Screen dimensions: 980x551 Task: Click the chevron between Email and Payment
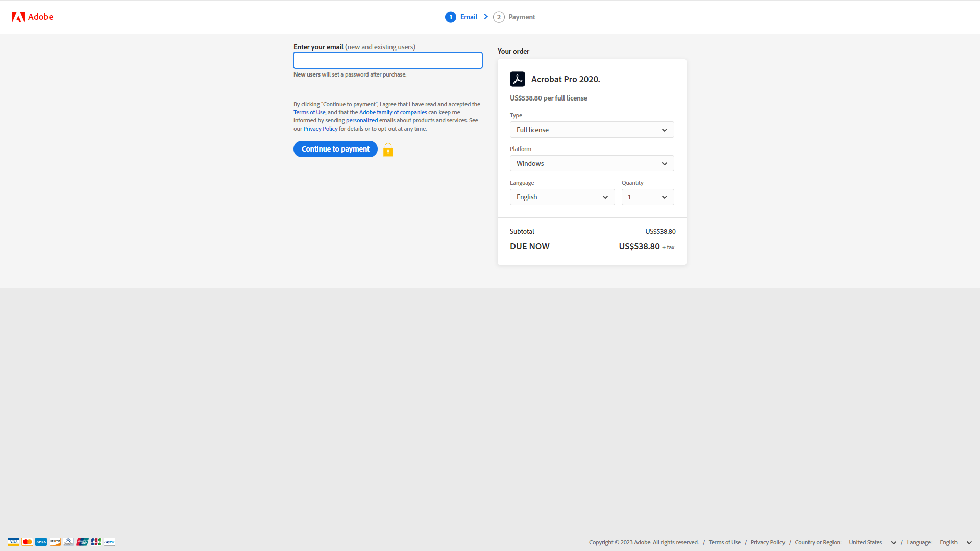[x=486, y=17]
